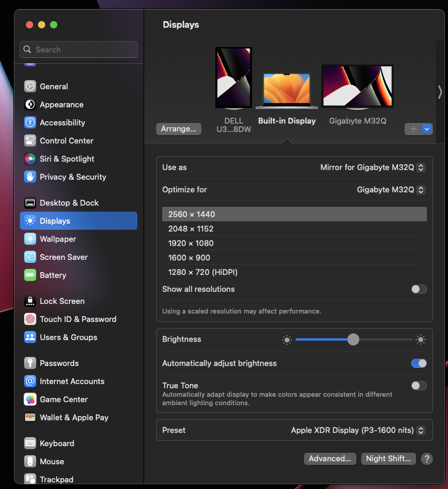Image resolution: width=448 pixels, height=489 pixels.
Task: Turn on True Tone toggle
Action: pyautogui.click(x=418, y=386)
